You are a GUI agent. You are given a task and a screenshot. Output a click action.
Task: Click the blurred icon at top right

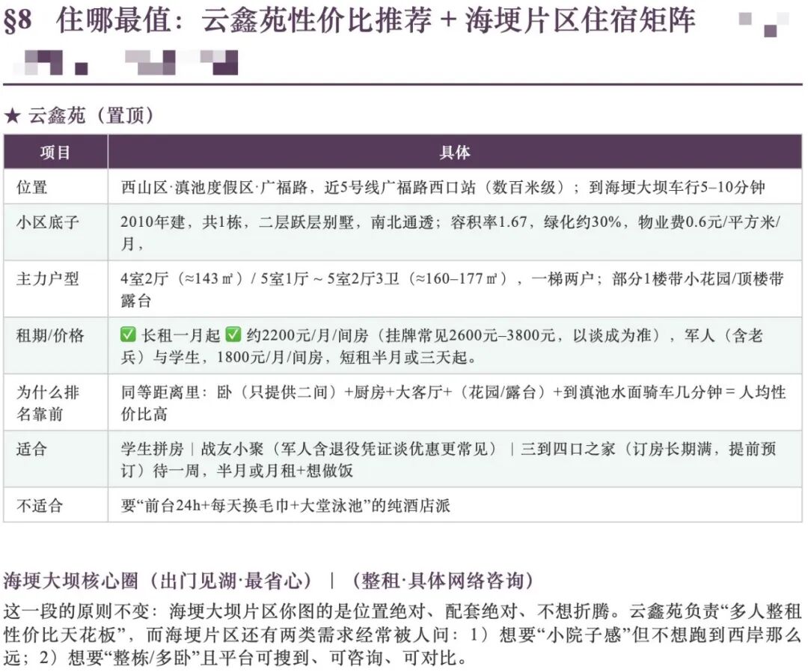click(764, 24)
